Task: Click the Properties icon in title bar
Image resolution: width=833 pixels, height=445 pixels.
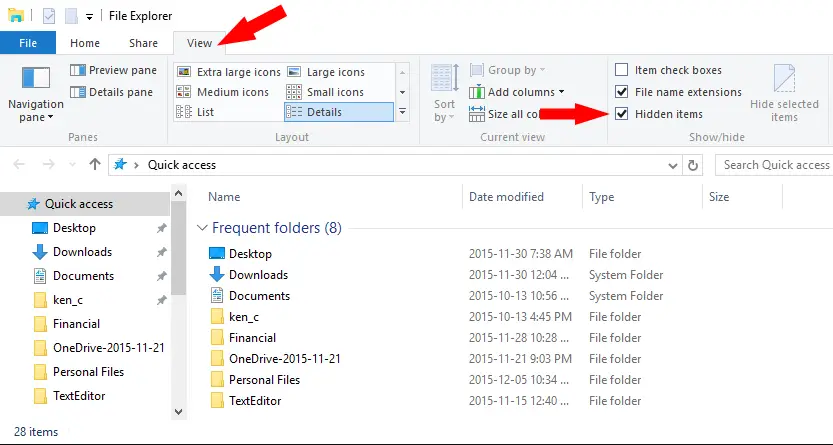Action: click(49, 16)
